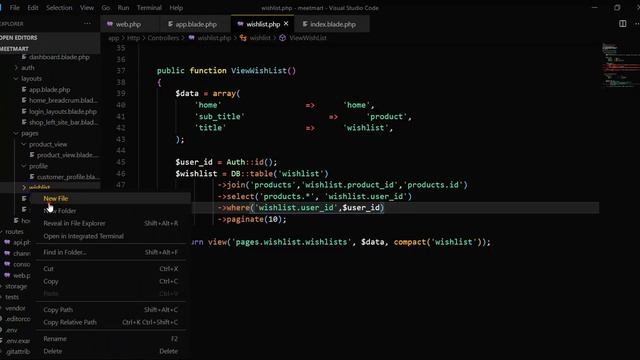This screenshot has height=360, width=640.
Task: Click the Controllers breadcrumb segment
Action: [163, 38]
